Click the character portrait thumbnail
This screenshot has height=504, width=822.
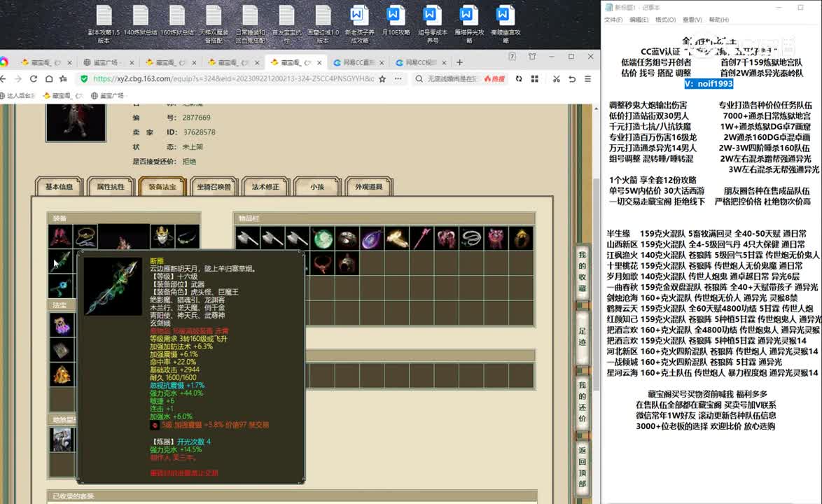(x=76, y=122)
